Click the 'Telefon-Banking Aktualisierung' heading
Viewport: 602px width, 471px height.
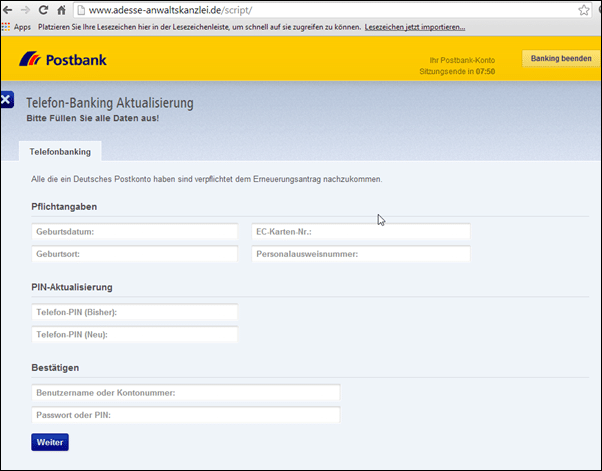(110, 103)
